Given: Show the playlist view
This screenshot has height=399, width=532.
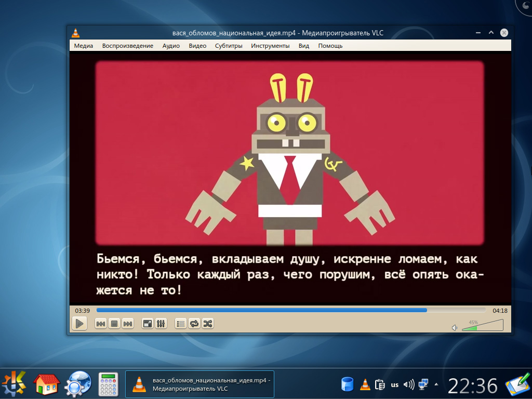Looking at the screenshot, I should point(181,324).
